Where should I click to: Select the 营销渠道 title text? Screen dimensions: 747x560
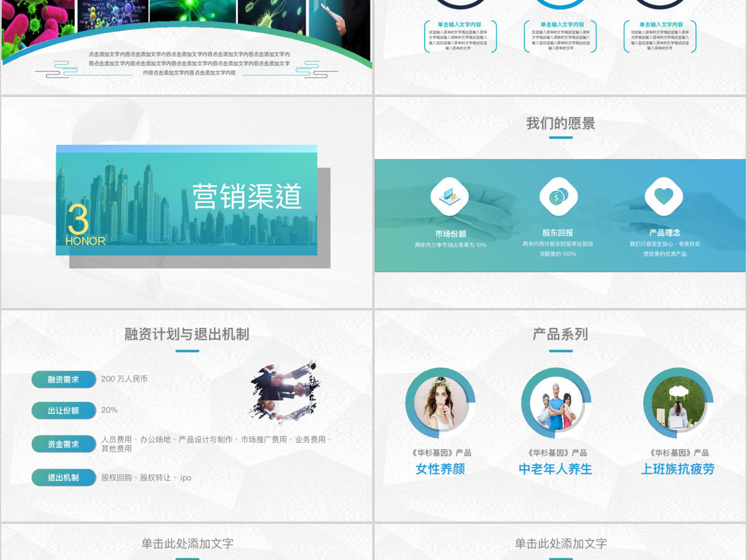(247, 196)
